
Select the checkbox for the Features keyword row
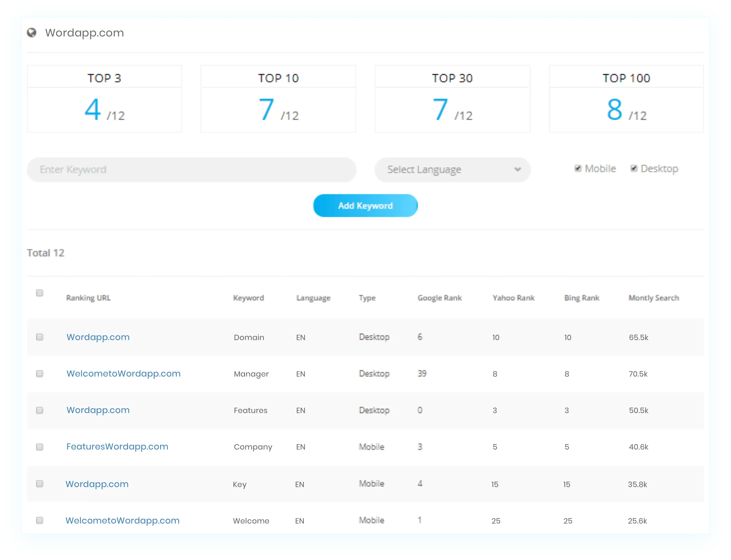pyautogui.click(x=40, y=410)
